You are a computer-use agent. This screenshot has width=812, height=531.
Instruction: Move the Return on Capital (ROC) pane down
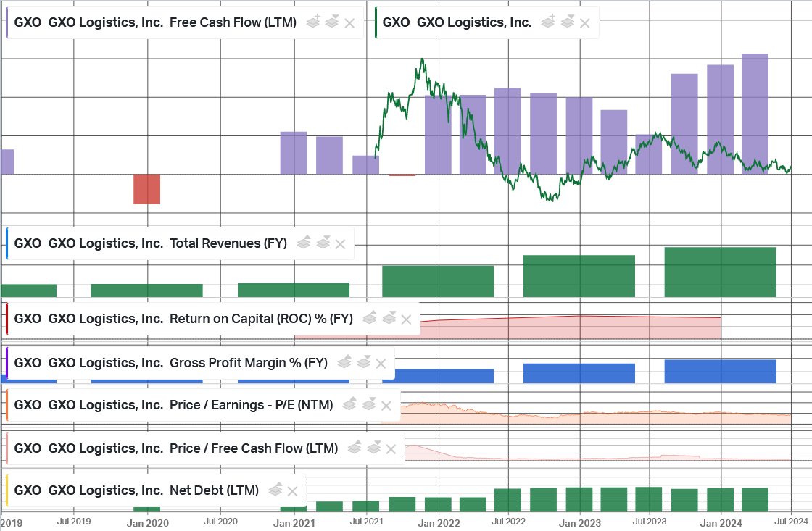coord(389,318)
